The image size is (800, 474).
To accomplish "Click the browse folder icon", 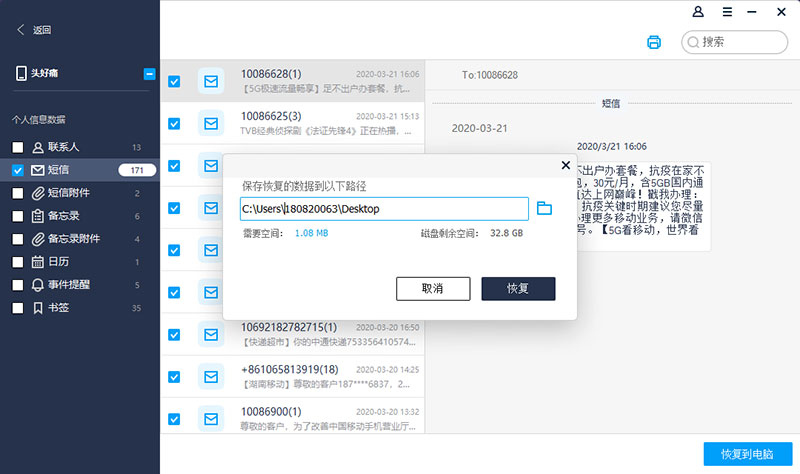I will [544, 208].
